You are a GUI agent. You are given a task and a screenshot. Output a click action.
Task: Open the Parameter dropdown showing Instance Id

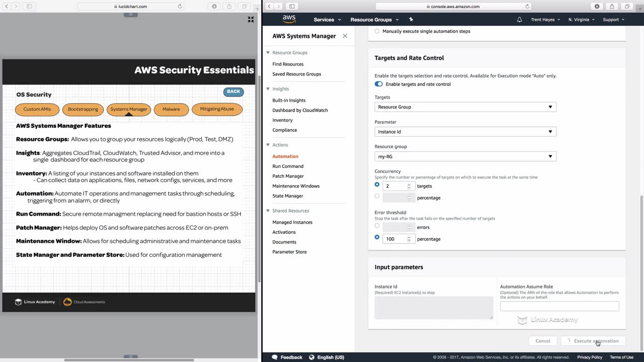pyautogui.click(x=465, y=132)
